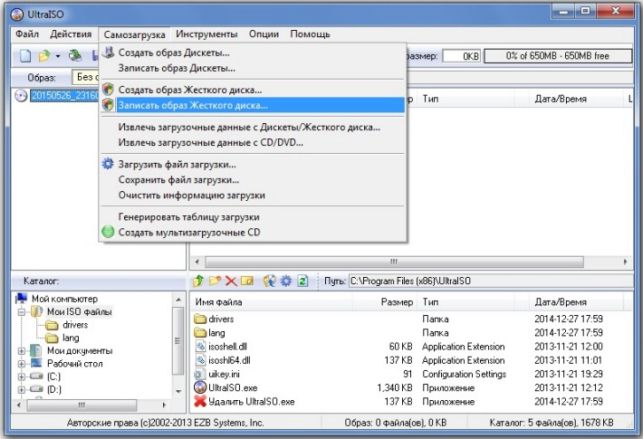Click upper pane scroll left arrow

click(197, 262)
